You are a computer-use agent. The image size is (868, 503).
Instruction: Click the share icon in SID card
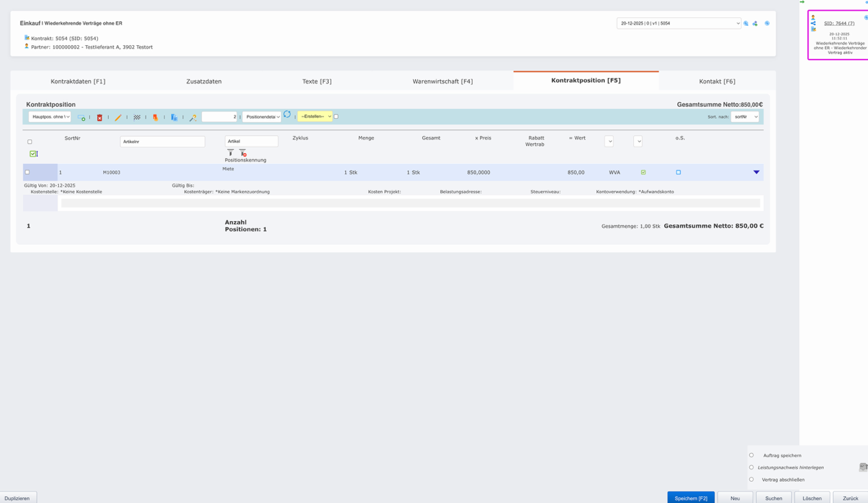click(813, 23)
